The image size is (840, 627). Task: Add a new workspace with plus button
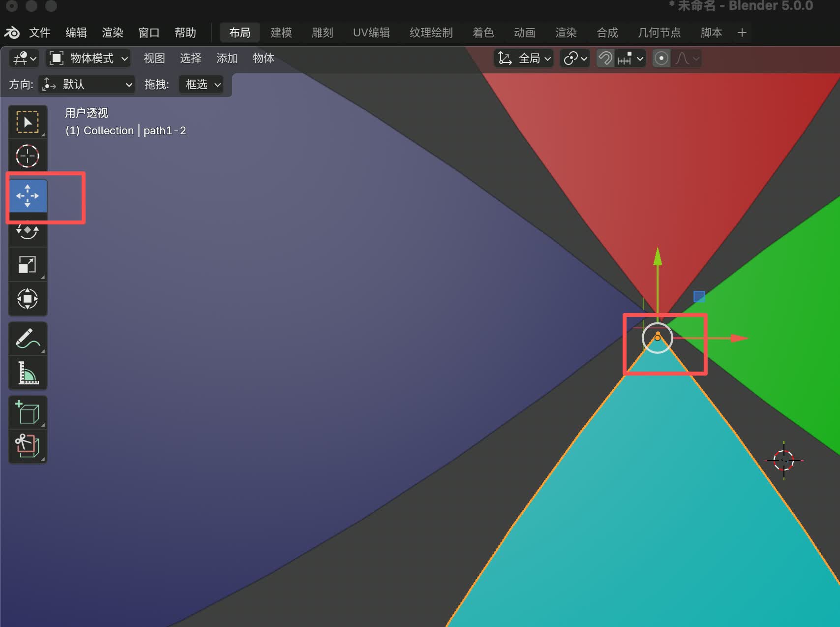point(742,33)
